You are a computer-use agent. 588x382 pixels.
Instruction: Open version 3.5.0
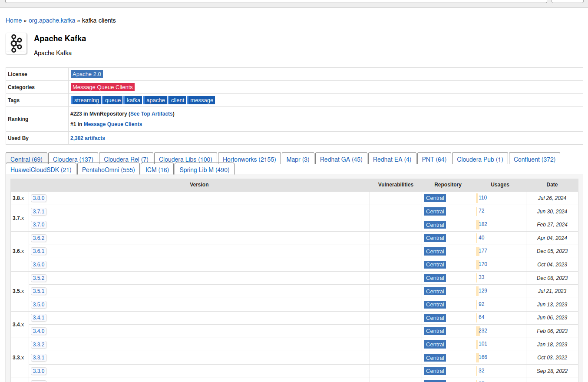point(39,305)
